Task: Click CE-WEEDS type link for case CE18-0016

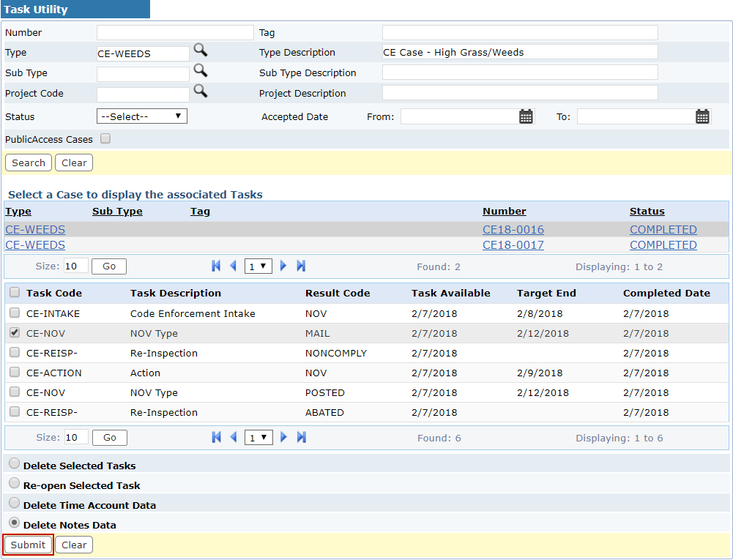Action: point(35,230)
